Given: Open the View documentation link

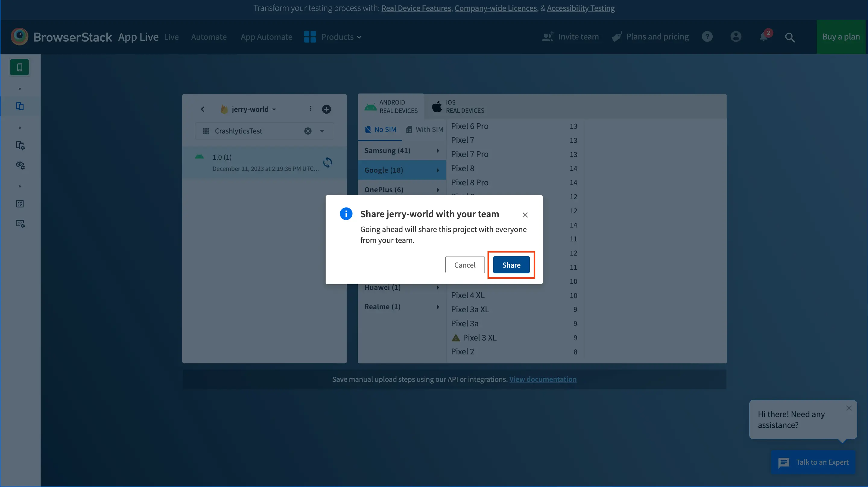Looking at the screenshot, I should pyautogui.click(x=542, y=379).
